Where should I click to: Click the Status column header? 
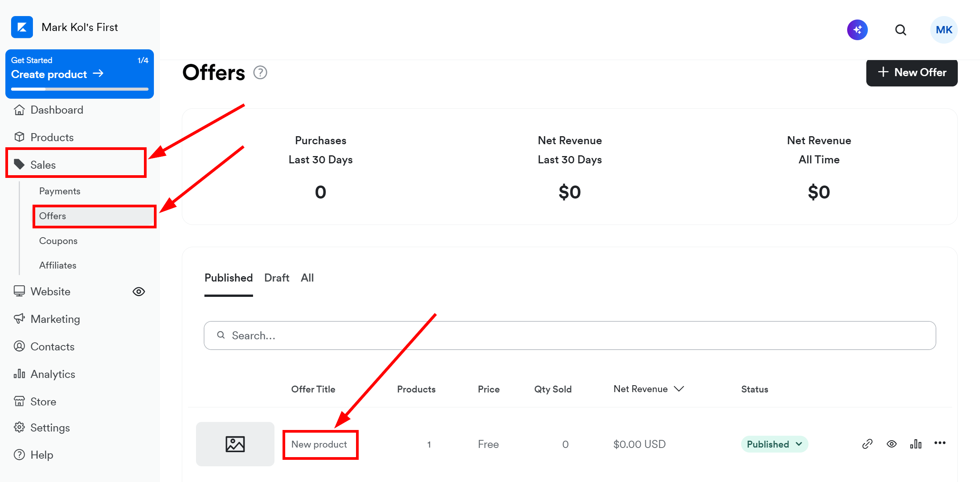coord(755,389)
